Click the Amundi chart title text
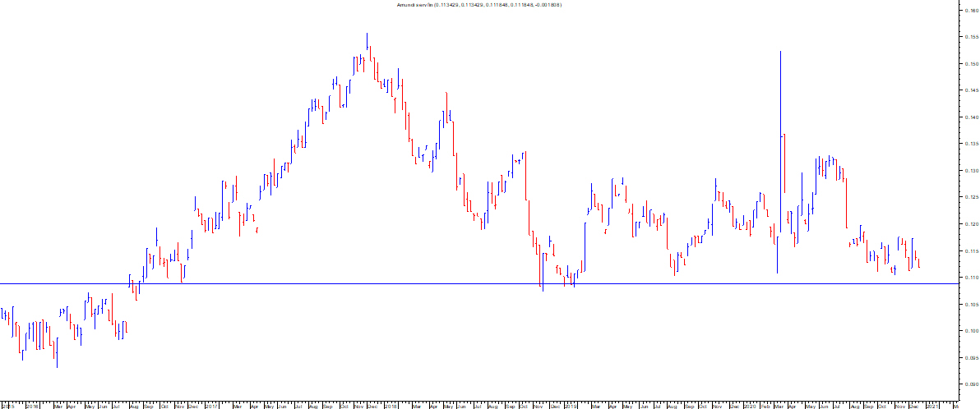The height and width of the screenshot is (409, 980). click(478, 5)
